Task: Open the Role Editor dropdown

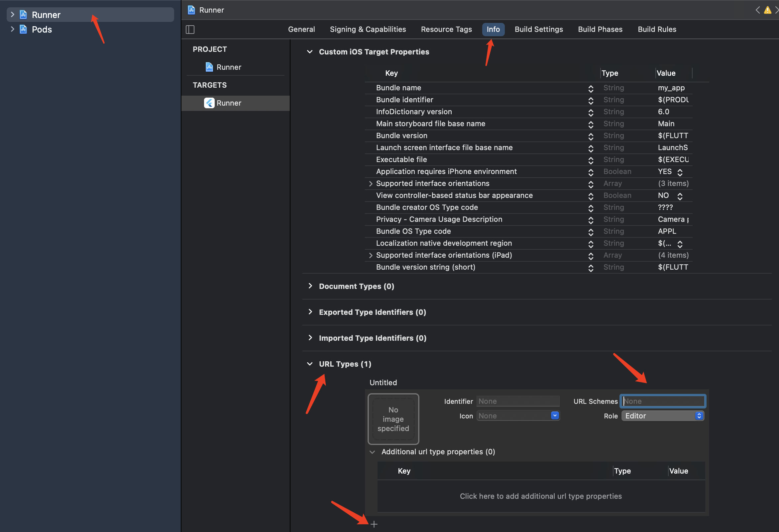Action: coord(662,416)
